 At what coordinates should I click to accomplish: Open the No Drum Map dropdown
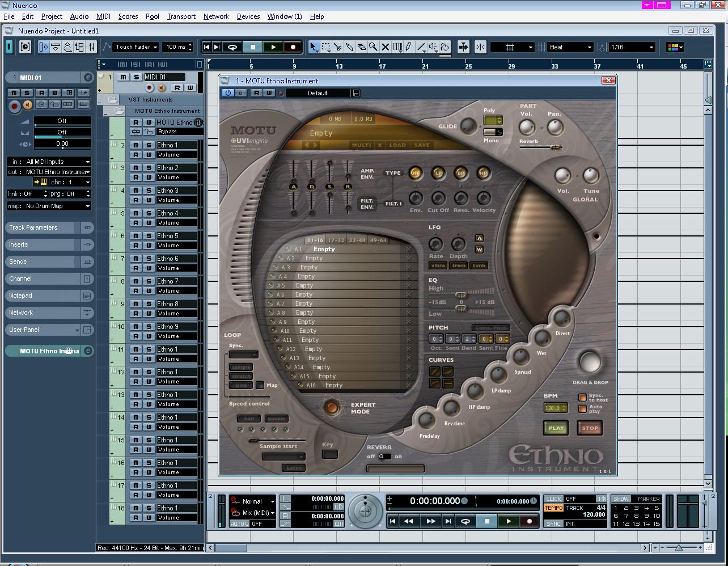[57, 206]
